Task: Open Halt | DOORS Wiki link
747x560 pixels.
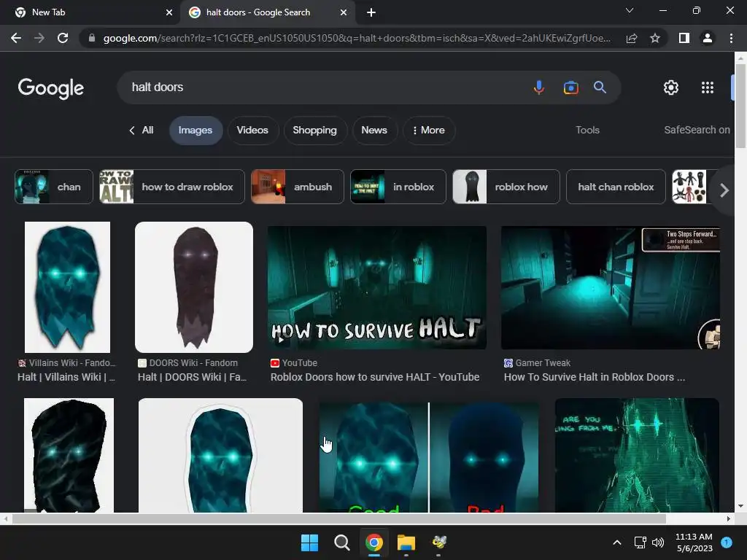Action: pos(192,377)
